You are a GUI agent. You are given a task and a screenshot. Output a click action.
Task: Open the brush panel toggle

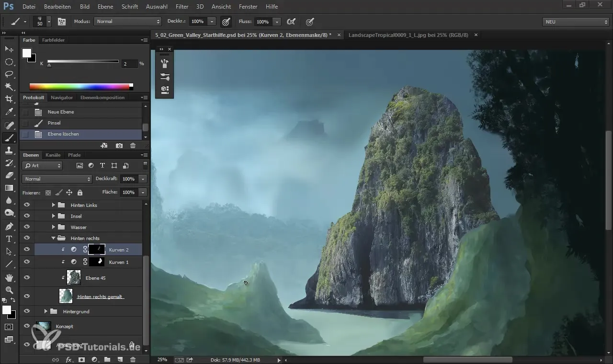pos(62,22)
